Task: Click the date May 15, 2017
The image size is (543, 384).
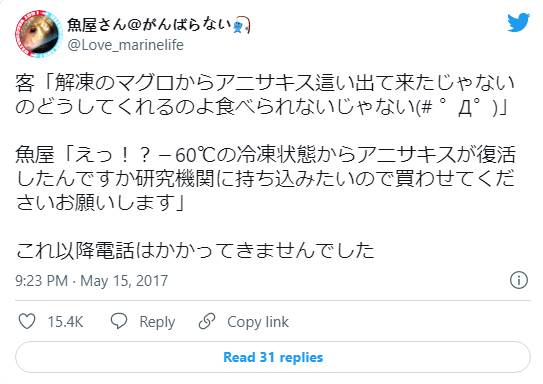Action: coord(124,280)
